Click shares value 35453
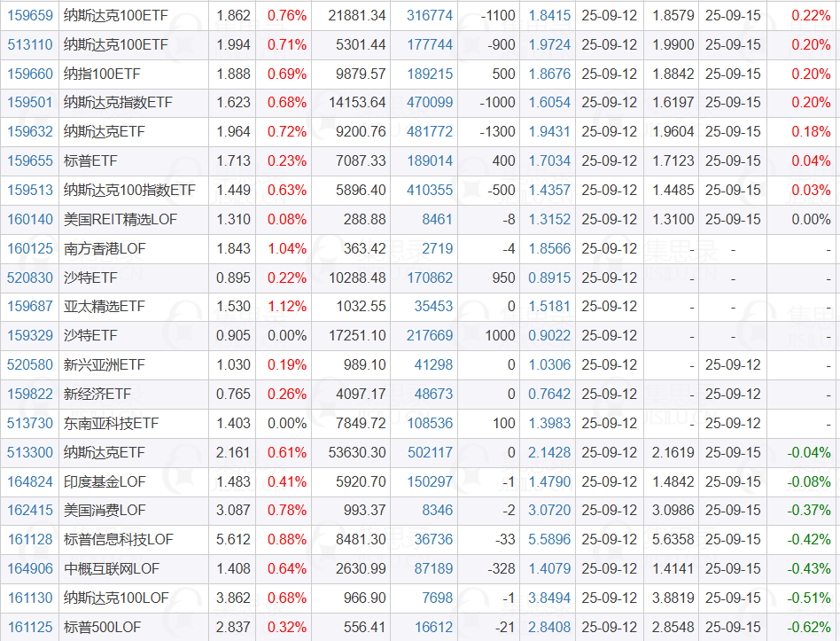Image resolution: width=840 pixels, height=641 pixels. (433, 307)
